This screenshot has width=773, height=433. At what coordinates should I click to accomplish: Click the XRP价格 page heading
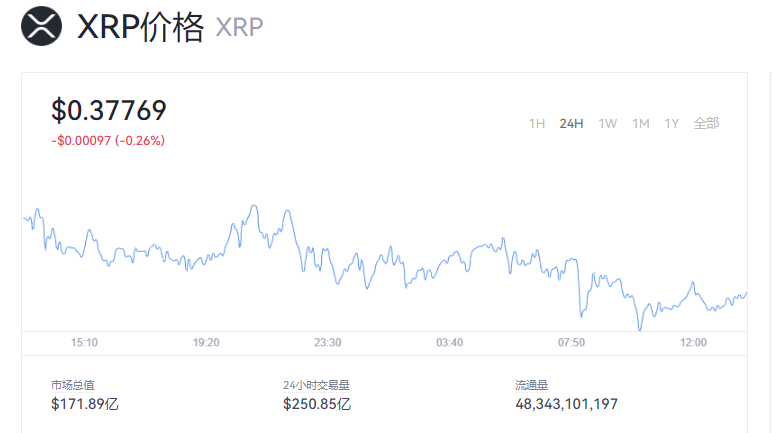click(141, 27)
